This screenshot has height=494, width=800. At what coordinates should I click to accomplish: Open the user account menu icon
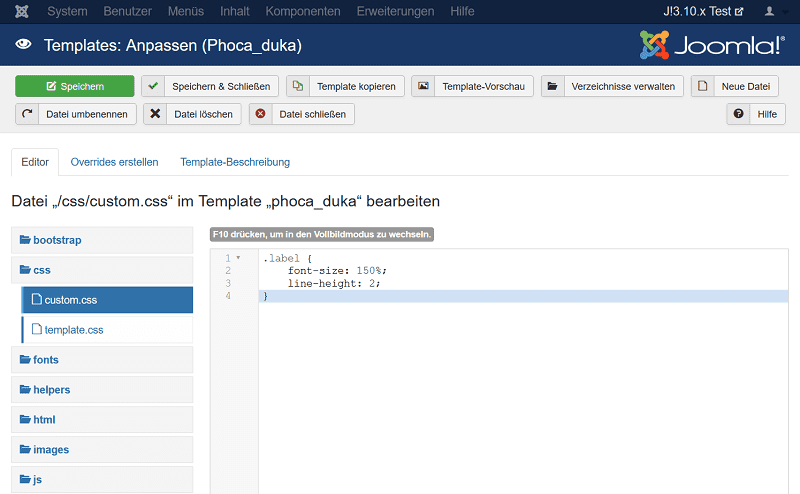pyautogui.click(x=770, y=11)
